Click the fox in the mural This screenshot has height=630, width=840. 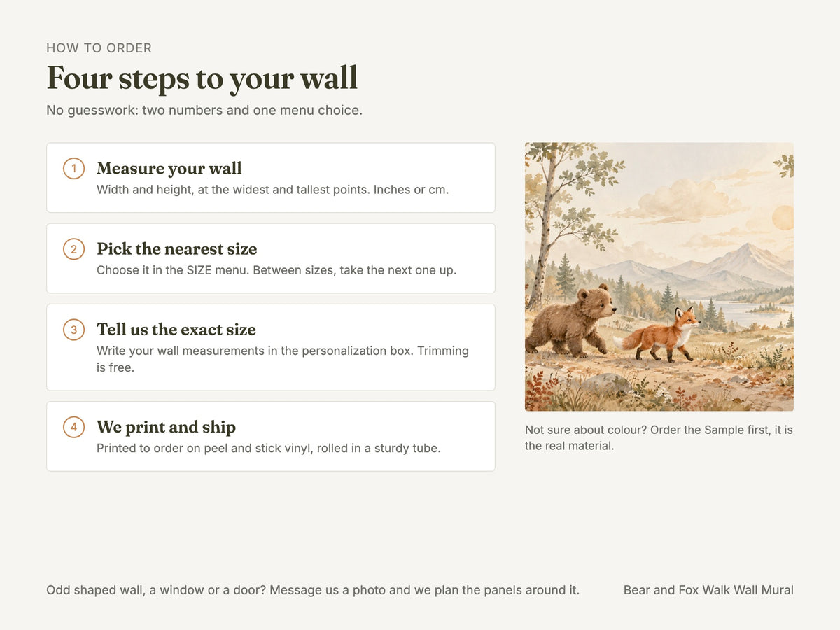tap(658, 334)
